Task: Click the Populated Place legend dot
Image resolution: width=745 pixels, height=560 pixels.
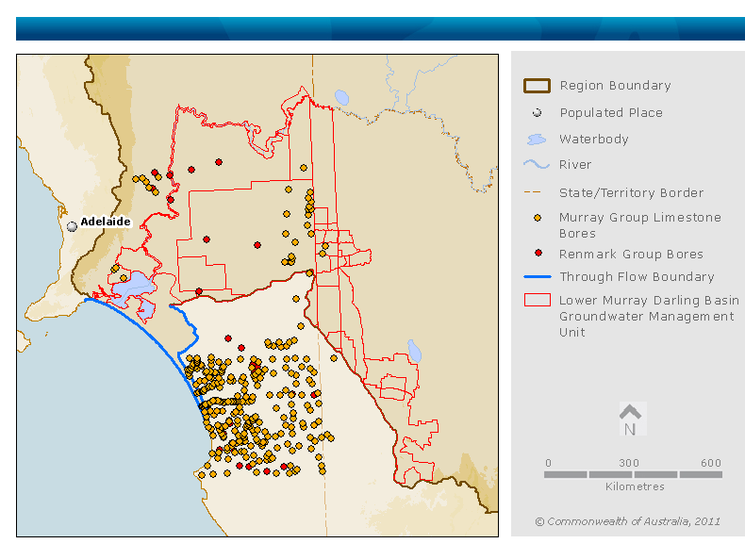Action: click(537, 113)
